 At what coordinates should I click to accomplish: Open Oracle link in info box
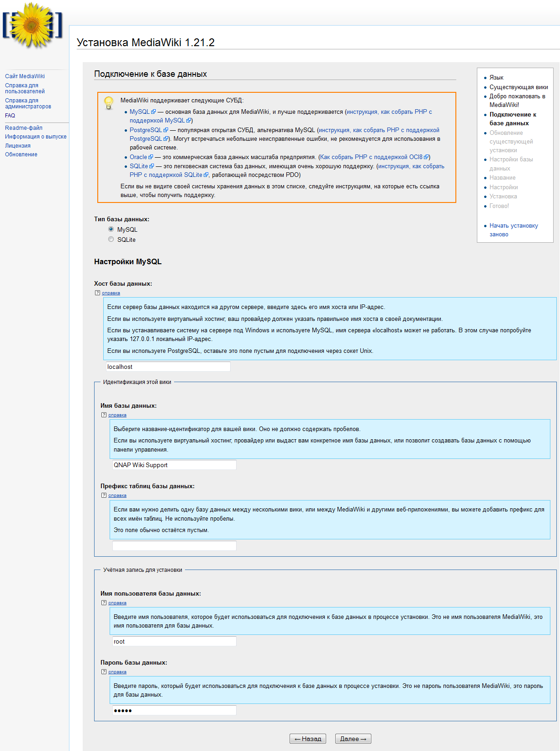coord(141,157)
